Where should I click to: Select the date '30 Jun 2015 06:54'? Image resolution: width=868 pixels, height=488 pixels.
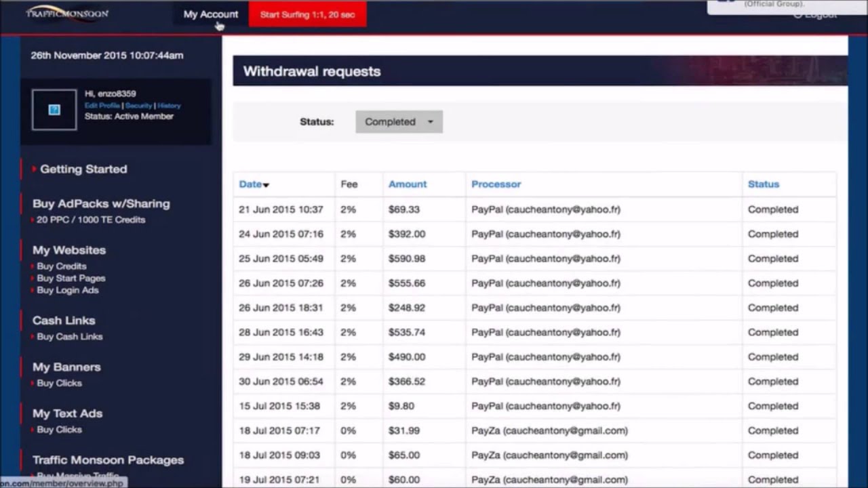(x=281, y=382)
